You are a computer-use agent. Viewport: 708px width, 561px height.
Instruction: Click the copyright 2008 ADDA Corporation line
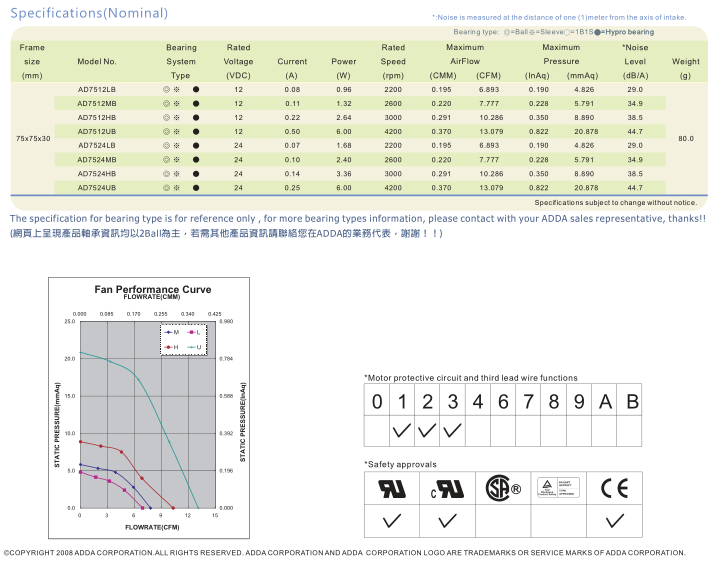[345, 553]
